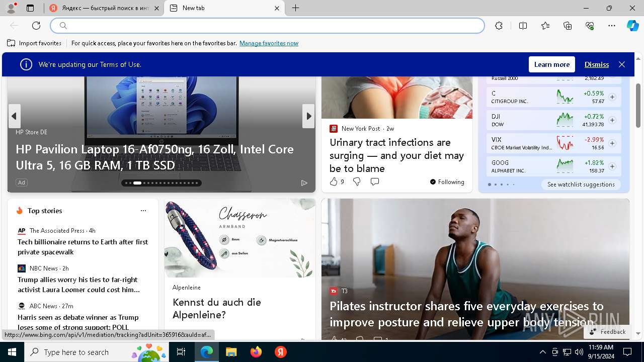Click Import favorites
This screenshot has width=644, height=362.
pyautogui.click(x=34, y=43)
